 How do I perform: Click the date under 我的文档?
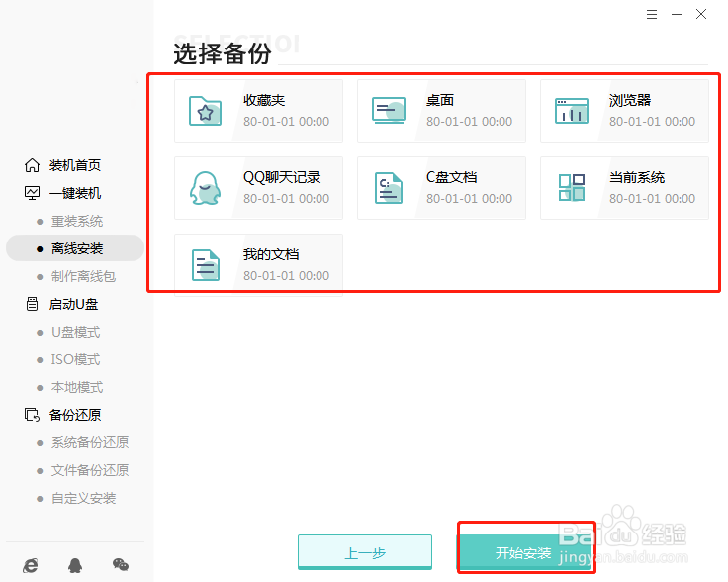287,275
